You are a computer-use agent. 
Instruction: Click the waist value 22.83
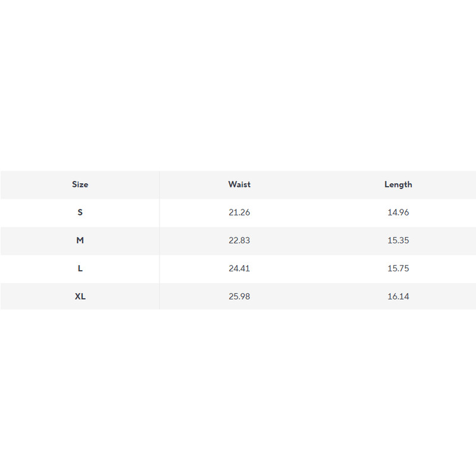pyautogui.click(x=239, y=240)
